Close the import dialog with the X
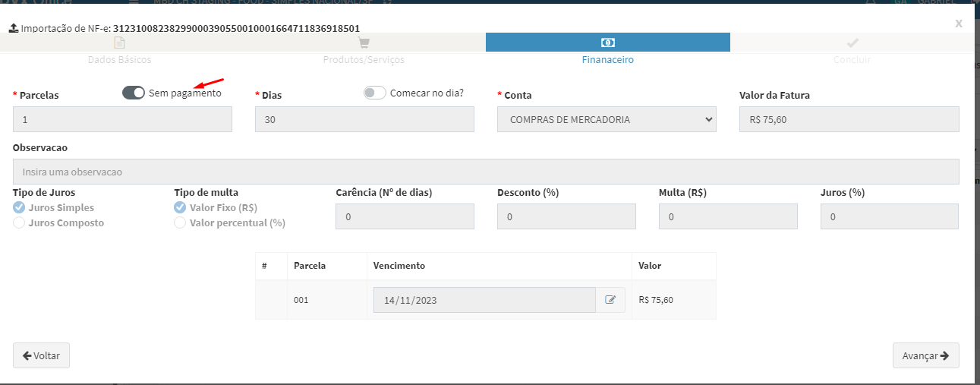Image resolution: width=980 pixels, height=385 pixels. (959, 24)
